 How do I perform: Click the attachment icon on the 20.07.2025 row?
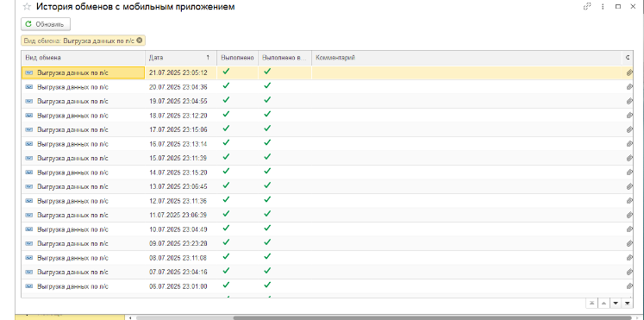pyautogui.click(x=629, y=87)
